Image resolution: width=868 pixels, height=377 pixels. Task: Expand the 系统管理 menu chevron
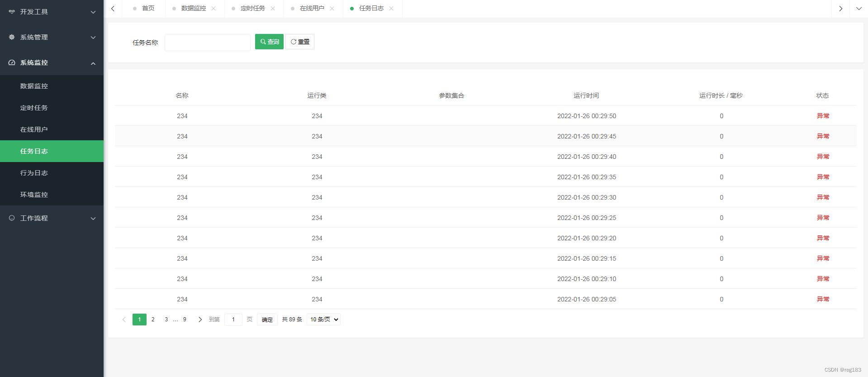pyautogui.click(x=93, y=38)
